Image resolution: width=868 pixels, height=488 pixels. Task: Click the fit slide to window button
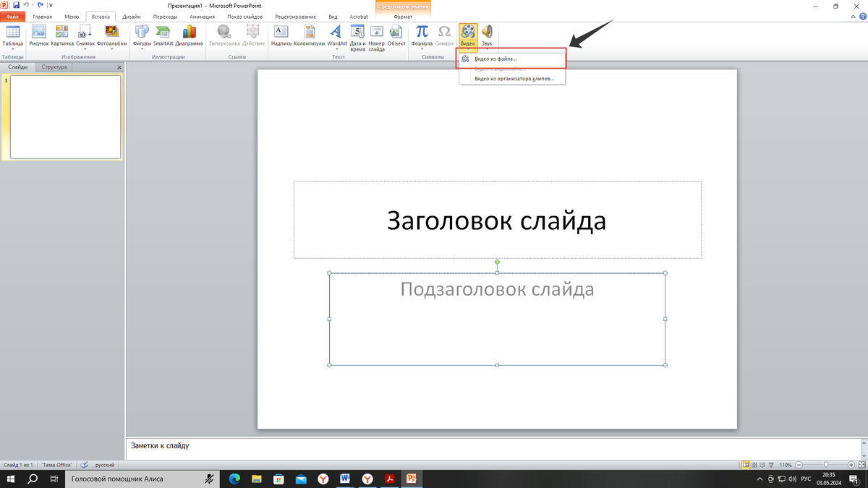tap(861, 465)
